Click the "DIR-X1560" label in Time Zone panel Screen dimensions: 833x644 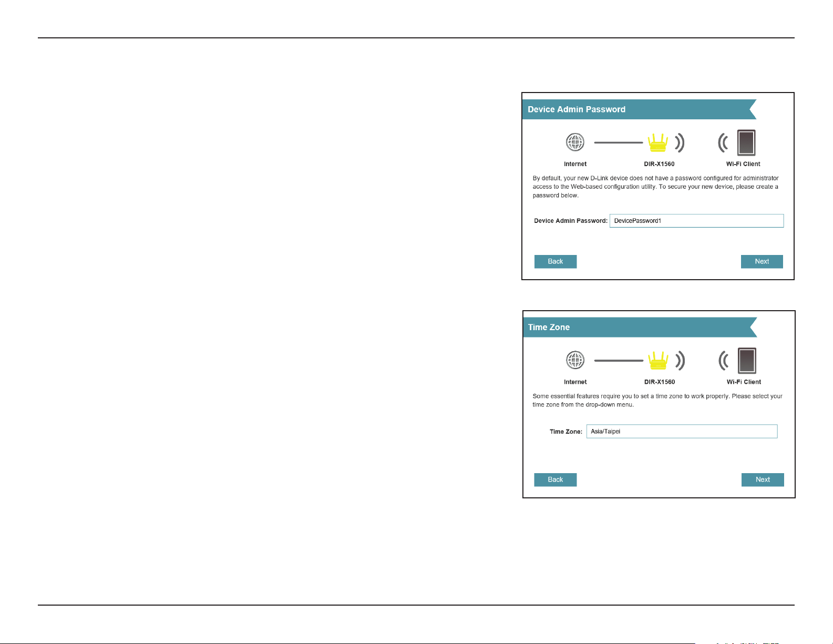coord(660,382)
